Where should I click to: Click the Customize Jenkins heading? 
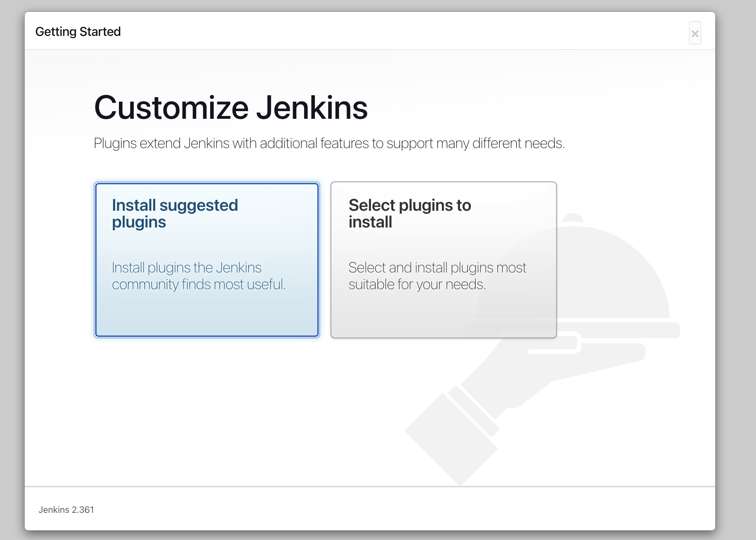231,107
